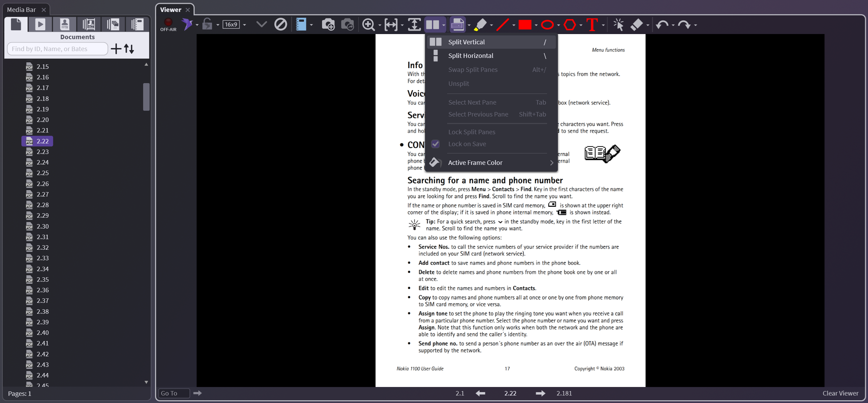Open the red rectangle tool dropdown arrow
Image resolution: width=868 pixels, height=403 pixels.
point(536,25)
